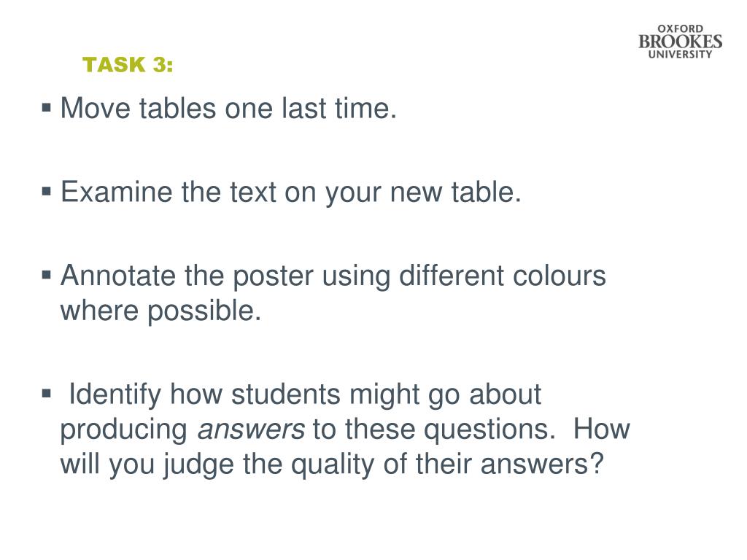The image size is (747, 560).
Task: Click the italic word answers
Action: 251,429
